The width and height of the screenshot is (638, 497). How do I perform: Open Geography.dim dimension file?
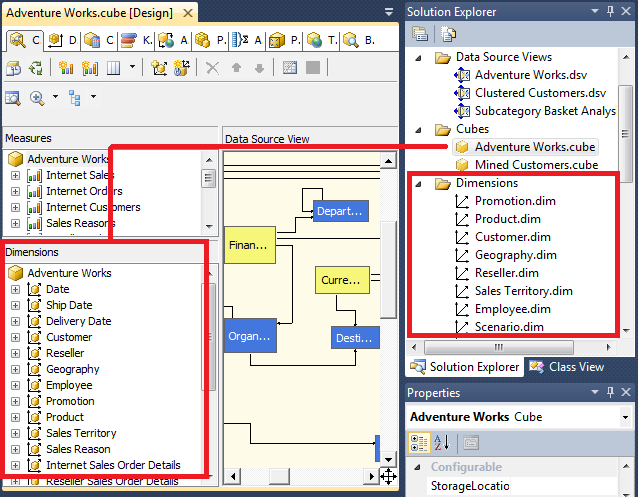point(516,255)
